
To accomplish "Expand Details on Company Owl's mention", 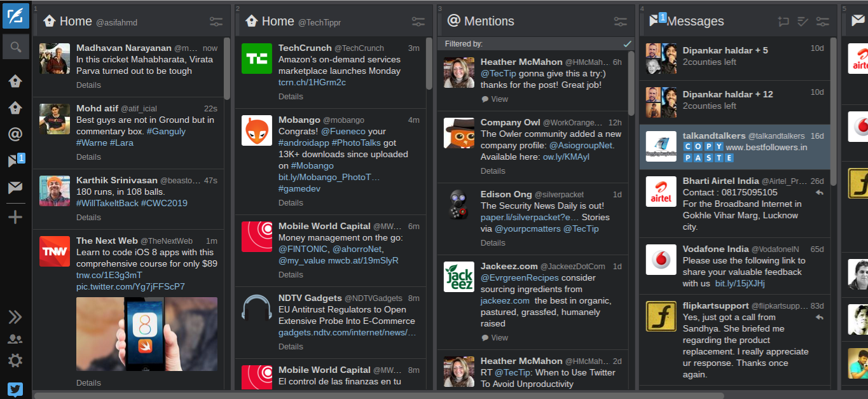I will [x=493, y=171].
